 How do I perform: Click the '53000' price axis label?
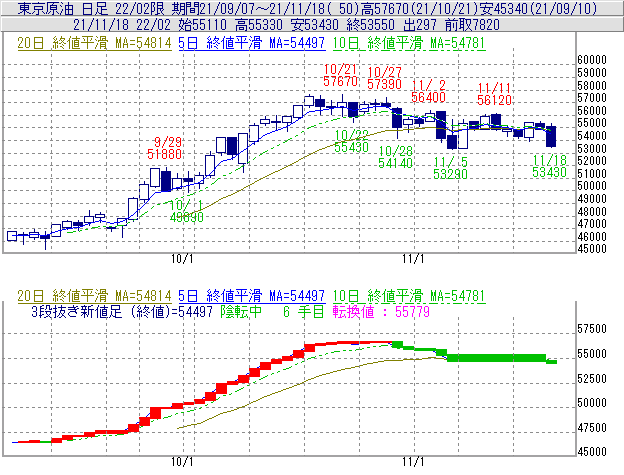[592, 148]
